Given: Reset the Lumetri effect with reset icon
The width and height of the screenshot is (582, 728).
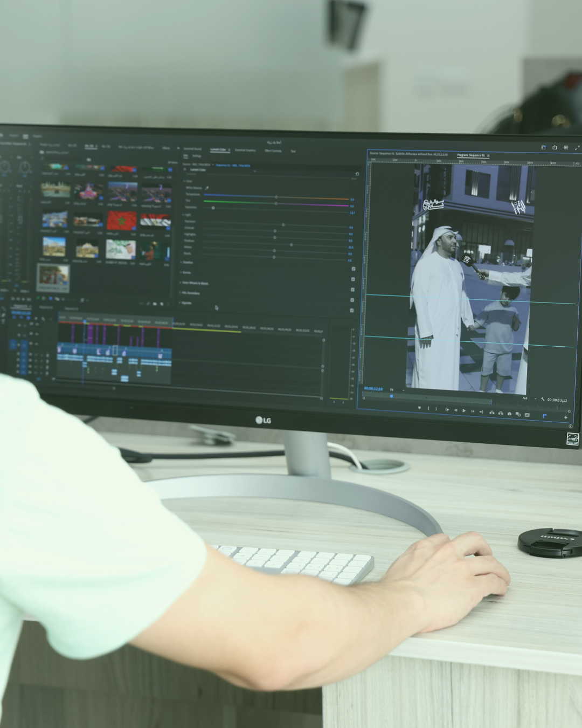Looking at the screenshot, I should [357, 174].
